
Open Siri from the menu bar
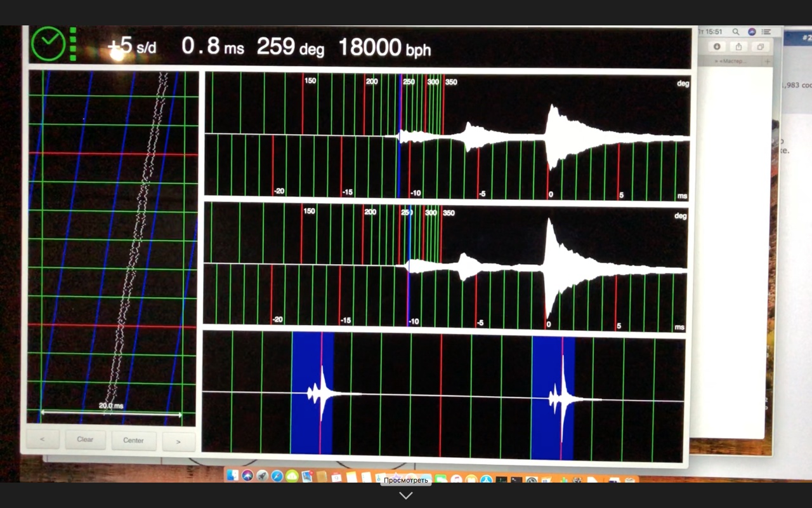[752, 32]
